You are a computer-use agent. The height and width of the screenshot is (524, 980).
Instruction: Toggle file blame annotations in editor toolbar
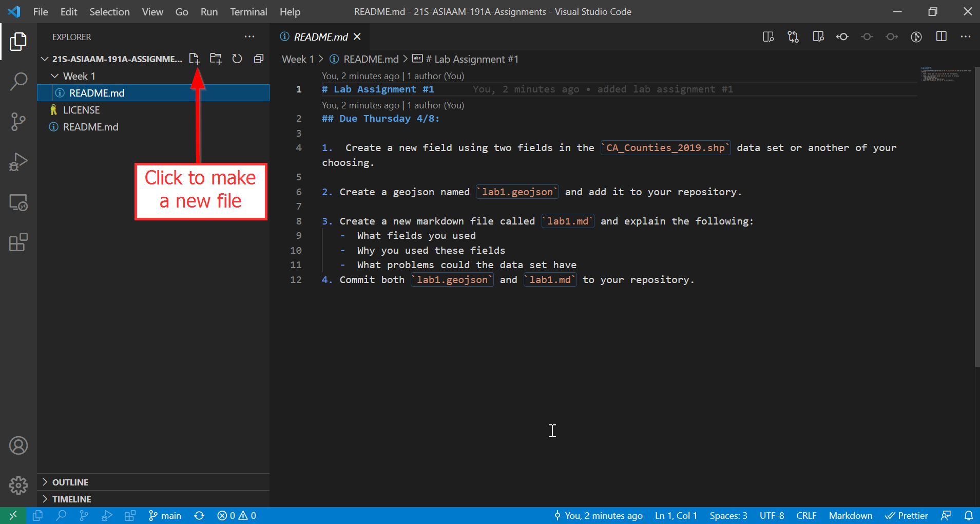pos(916,37)
